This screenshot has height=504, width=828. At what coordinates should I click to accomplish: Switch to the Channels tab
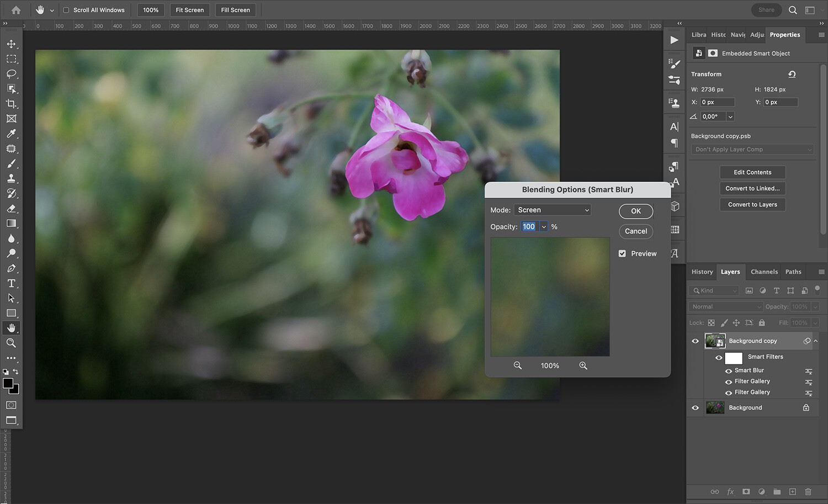(764, 272)
